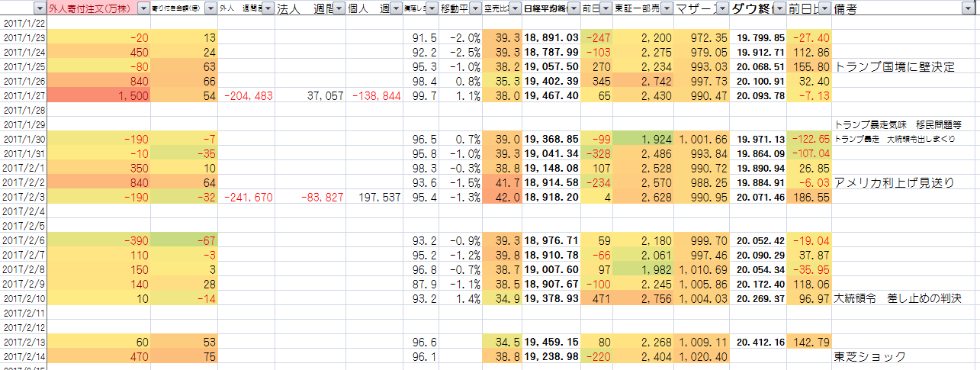
Task: Open filter dropdown for 外人 weekly column
Action: click(267, 9)
